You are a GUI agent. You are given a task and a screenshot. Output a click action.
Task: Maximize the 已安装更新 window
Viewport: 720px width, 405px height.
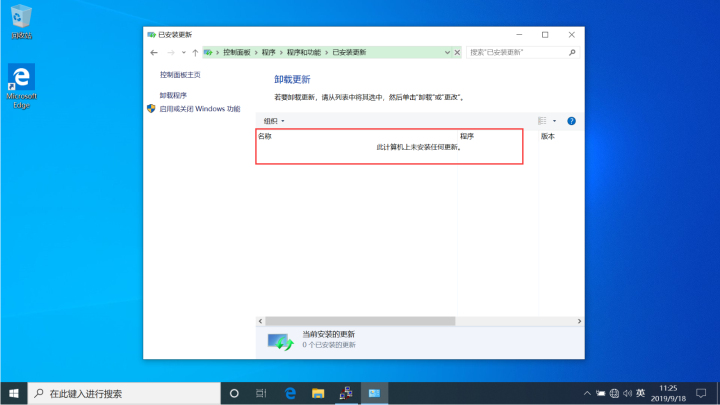click(x=545, y=34)
